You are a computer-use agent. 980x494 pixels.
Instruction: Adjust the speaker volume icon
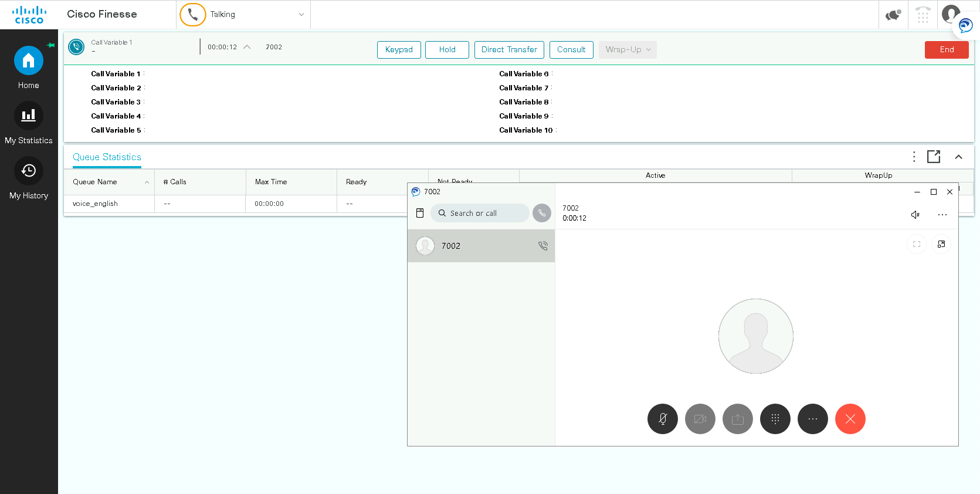pyautogui.click(x=915, y=215)
